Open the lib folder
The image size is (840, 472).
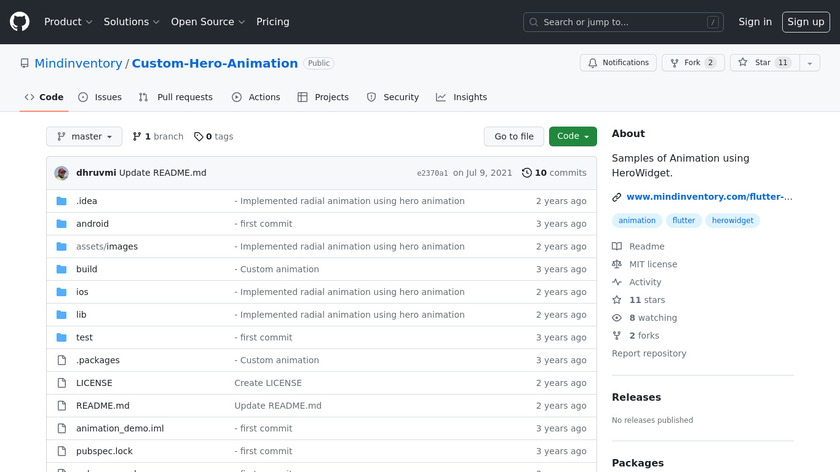click(x=81, y=314)
